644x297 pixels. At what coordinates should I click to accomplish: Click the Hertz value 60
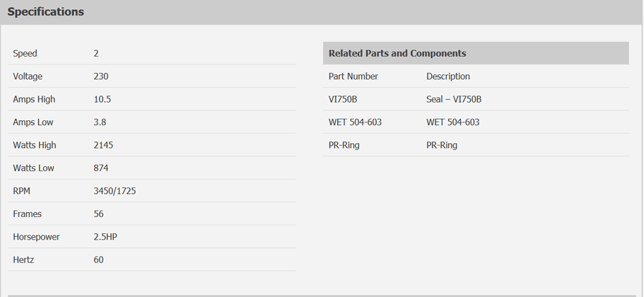[98, 260]
